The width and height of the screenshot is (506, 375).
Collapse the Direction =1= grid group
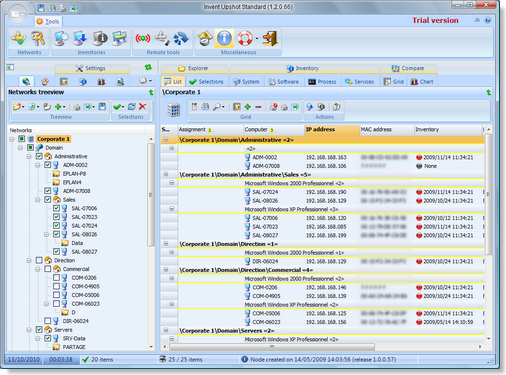(x=166, y=244)
